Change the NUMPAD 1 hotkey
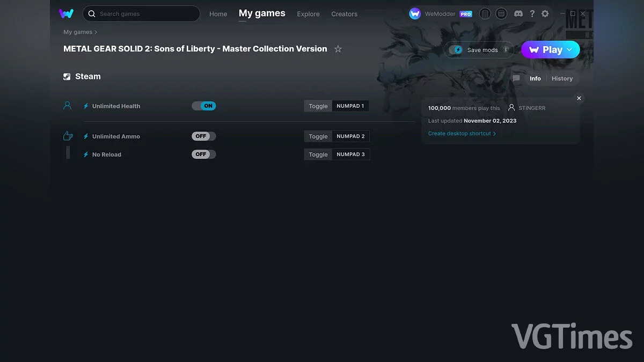644x362 pixels. [350, 106]
